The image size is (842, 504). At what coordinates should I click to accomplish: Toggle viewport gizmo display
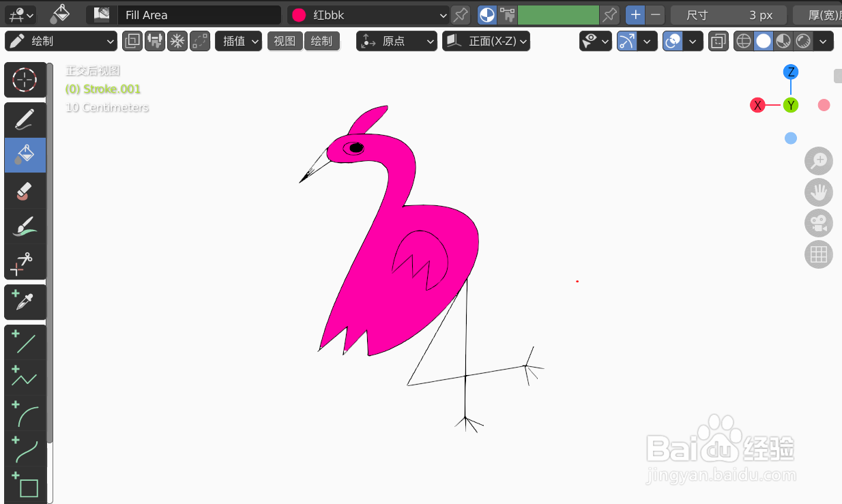tap(627, 42)
